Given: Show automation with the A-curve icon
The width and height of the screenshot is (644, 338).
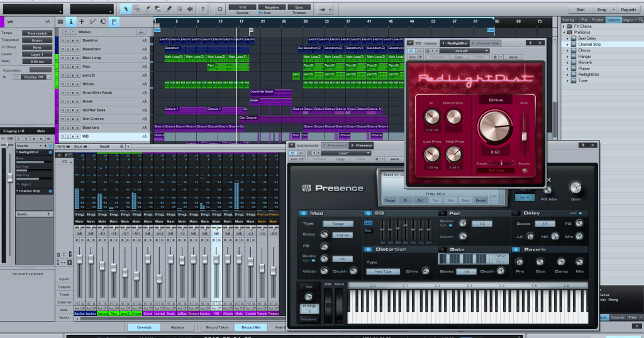Looking at the screenshot, I should point(92,22).
